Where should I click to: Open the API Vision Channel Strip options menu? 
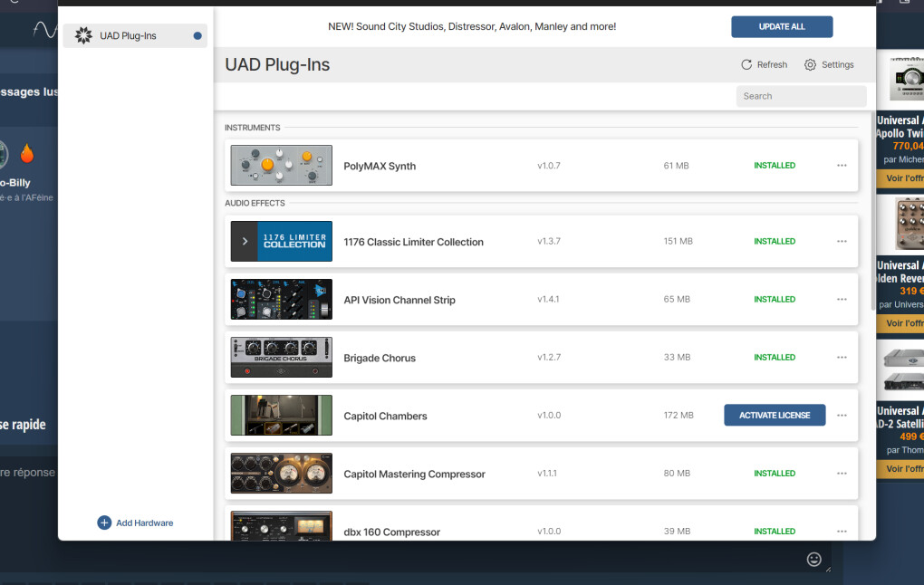tap(842, 299)
